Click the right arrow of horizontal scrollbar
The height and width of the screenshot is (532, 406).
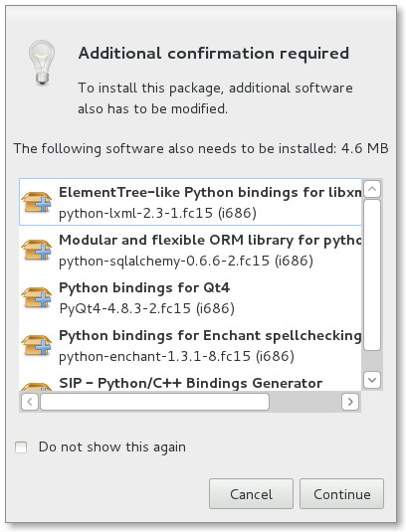pyautogui.click(x=350, y=402)
